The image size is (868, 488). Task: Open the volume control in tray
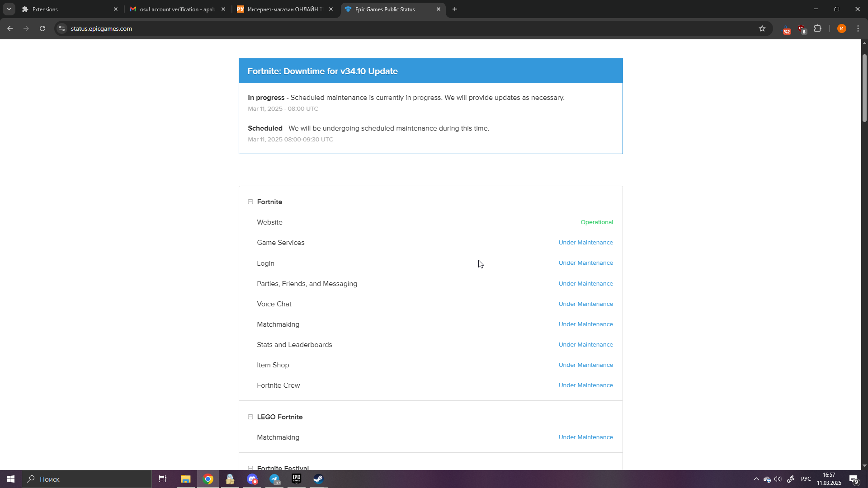coord(778,479)
